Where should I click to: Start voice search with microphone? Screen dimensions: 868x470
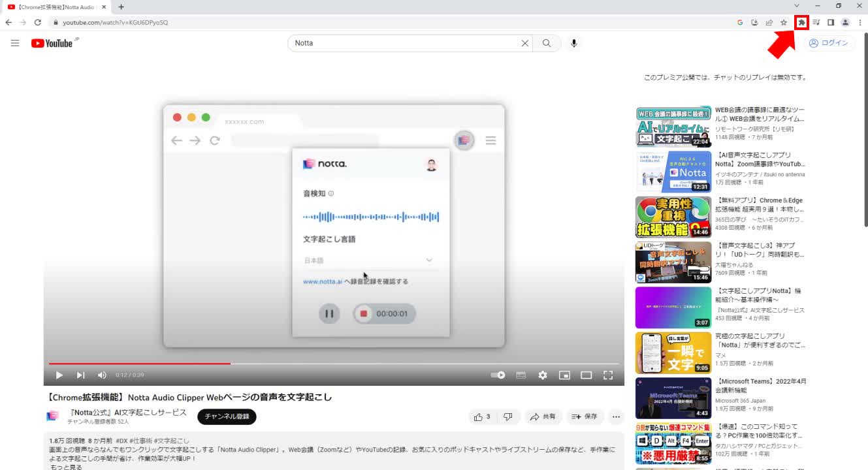click(x=574, y=43)
